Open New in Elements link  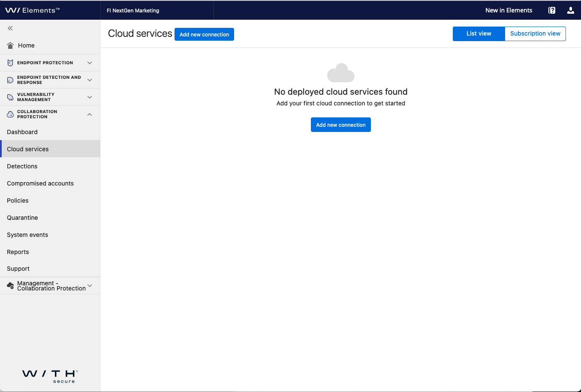pos(509,10)
